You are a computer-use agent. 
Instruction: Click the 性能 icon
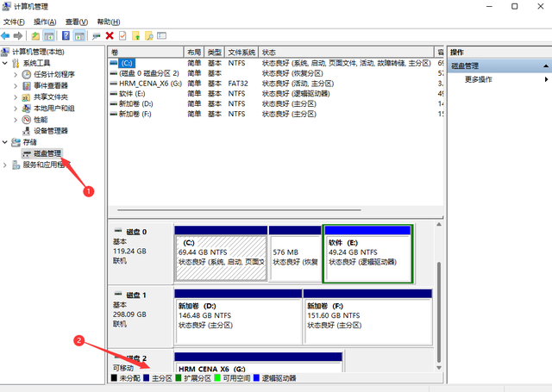27,120
